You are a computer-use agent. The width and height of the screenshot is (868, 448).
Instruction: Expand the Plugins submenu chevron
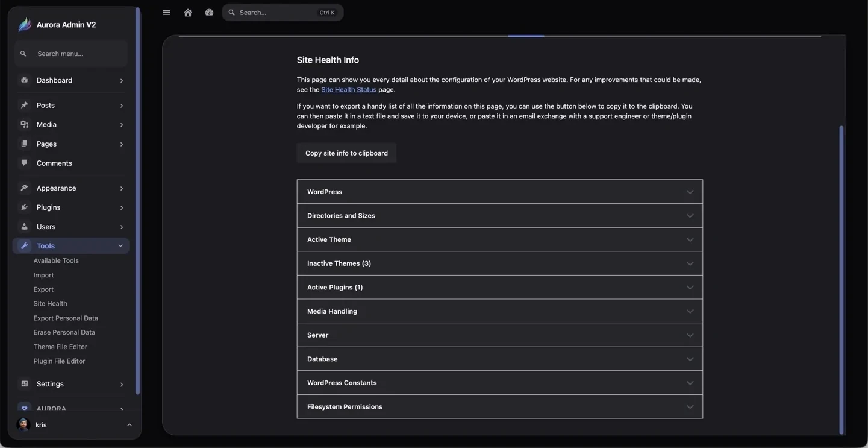click(x=121, y=208)
